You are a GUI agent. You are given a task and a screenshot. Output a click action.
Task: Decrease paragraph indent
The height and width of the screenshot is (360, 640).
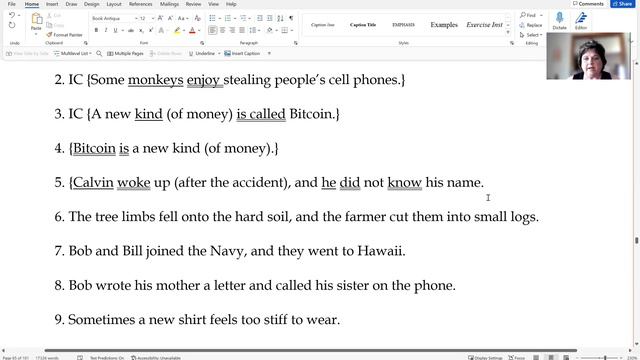pos(260,18)
